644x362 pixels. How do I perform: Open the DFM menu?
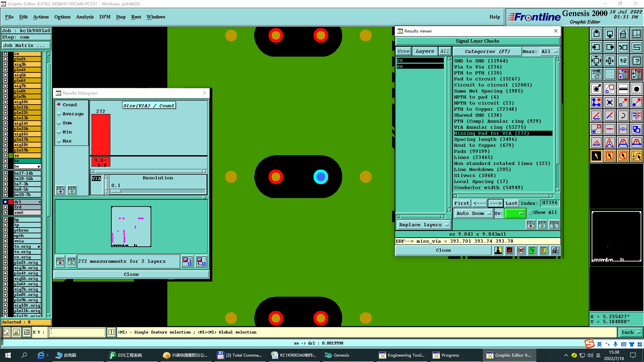pos(105,17)
